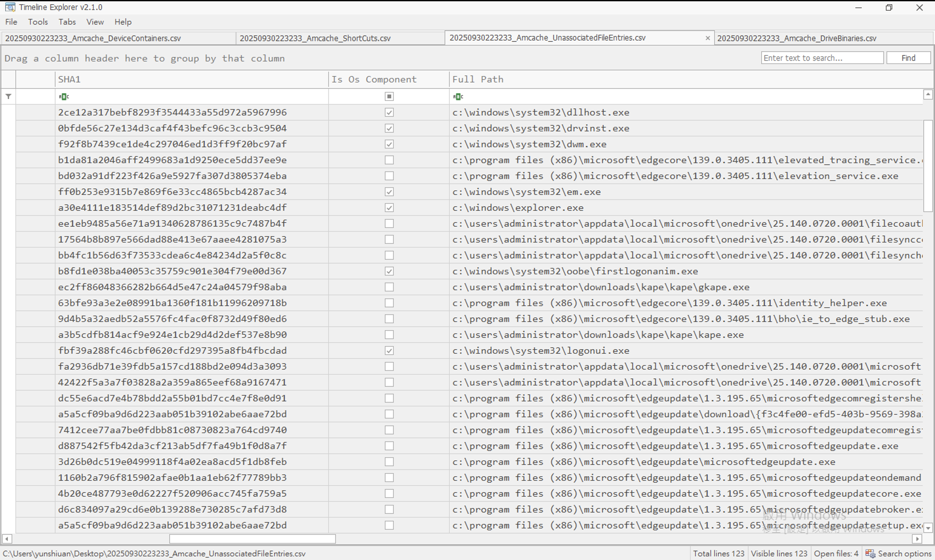Click the Search options icon in status bar
The image size is (935, 560).
pyautogui.click(x=870, y=554)
